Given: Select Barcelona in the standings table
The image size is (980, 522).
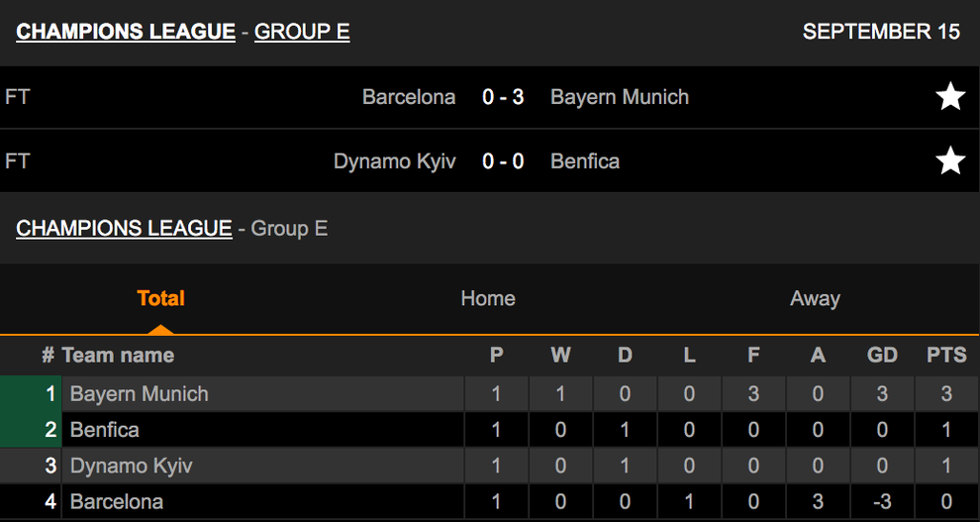Looking at the screenshot, I should [x=117, y=501].
